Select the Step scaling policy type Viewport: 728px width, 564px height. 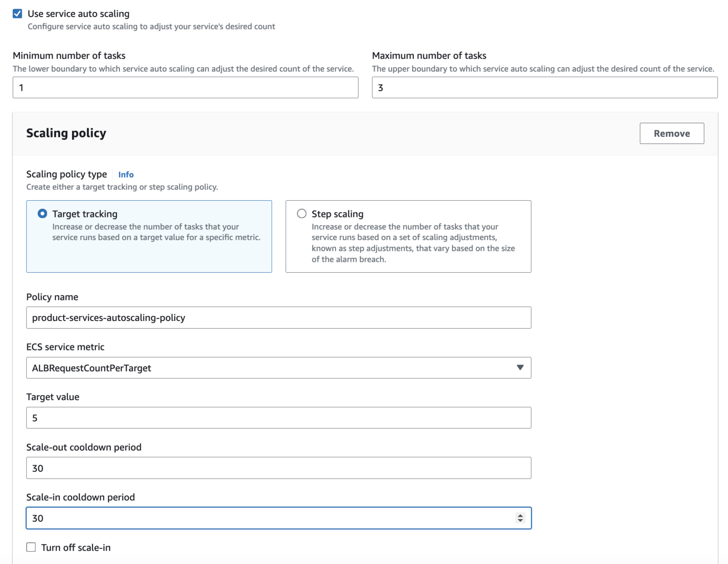tap(301, 214)
